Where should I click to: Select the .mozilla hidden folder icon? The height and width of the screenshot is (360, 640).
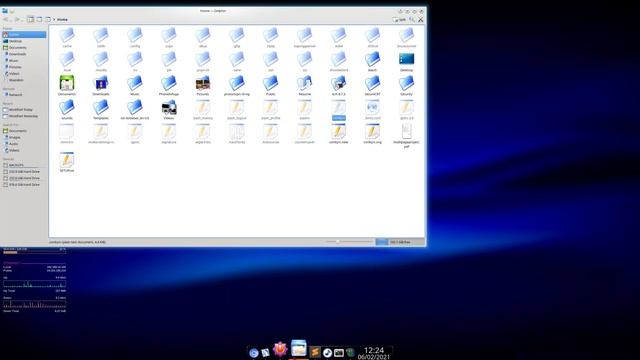click(101, 59)
